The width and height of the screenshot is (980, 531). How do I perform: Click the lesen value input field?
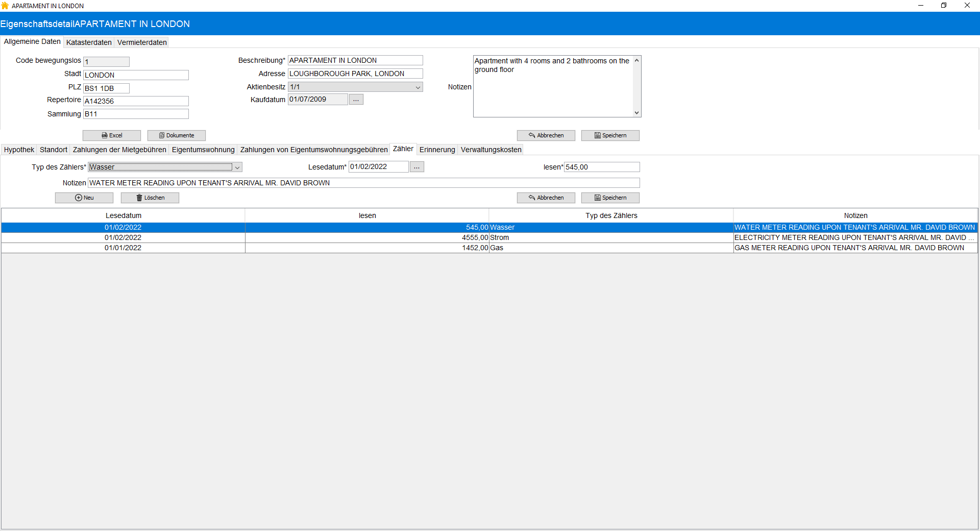(602, 167)
